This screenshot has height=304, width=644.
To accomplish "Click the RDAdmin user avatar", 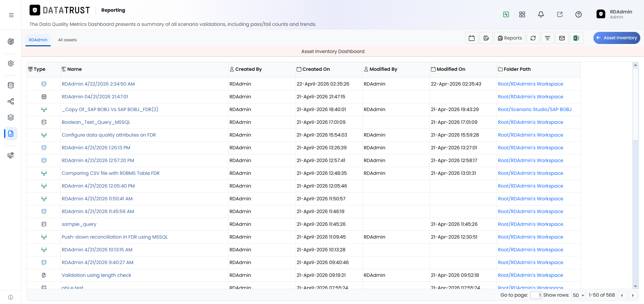I will 601,14.
